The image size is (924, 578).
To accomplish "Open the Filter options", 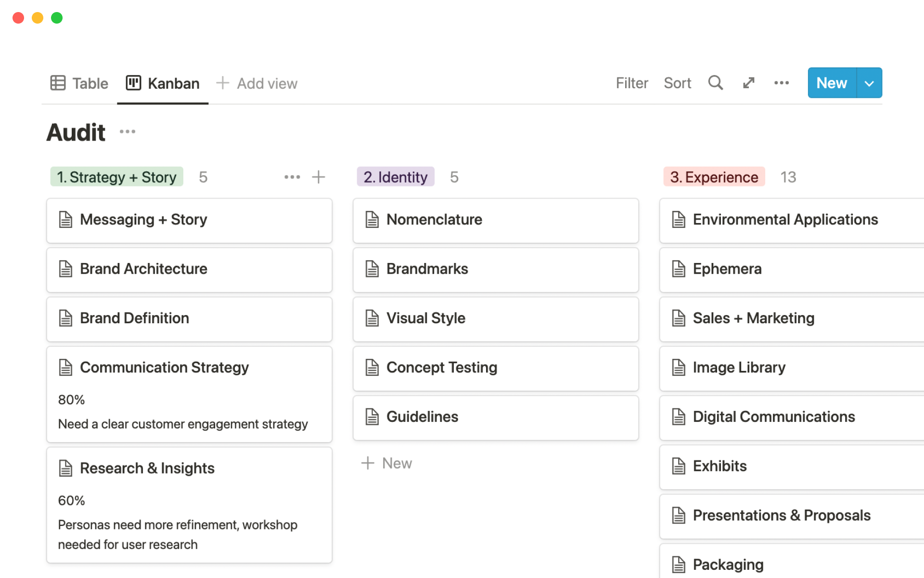I will tap(631, 83).
